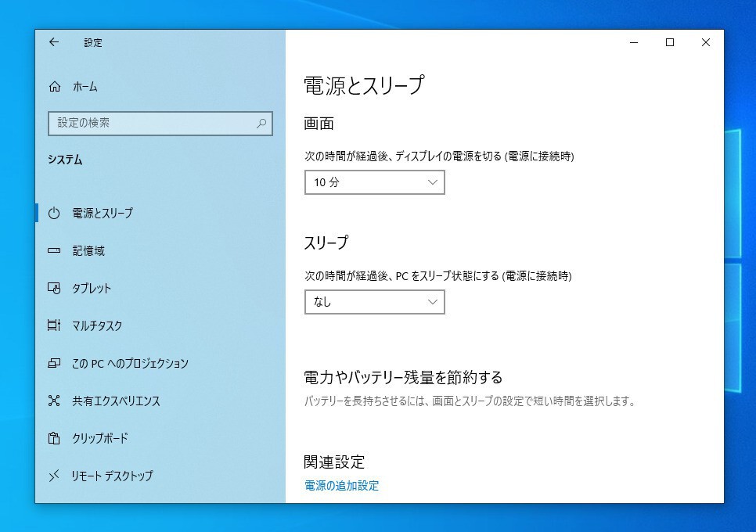
Task: Click the 設定の検索 search field
Action: 160,124
